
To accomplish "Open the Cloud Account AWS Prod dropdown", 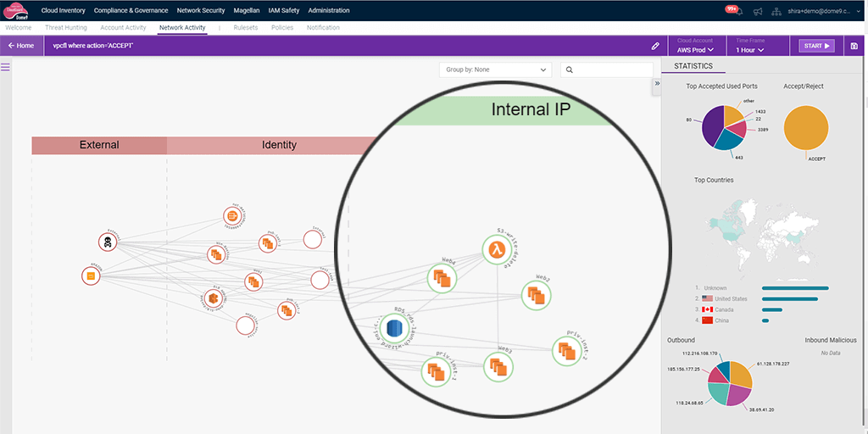I will 695,46.
